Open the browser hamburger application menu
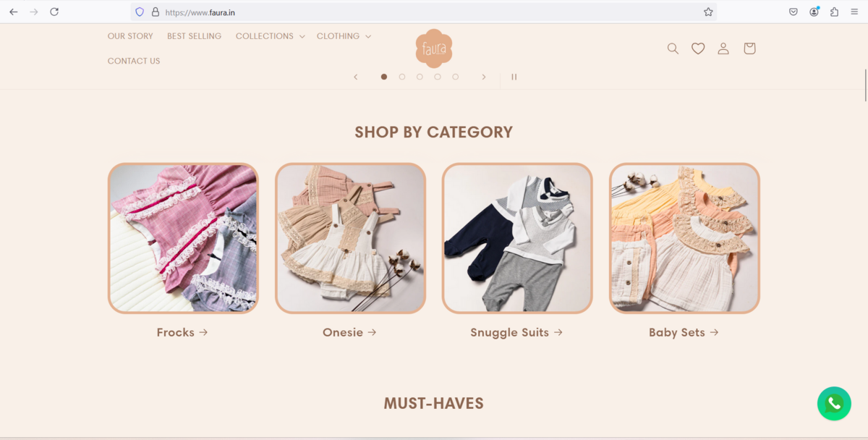This screenshot has height=440, width=868. (854, 12)
